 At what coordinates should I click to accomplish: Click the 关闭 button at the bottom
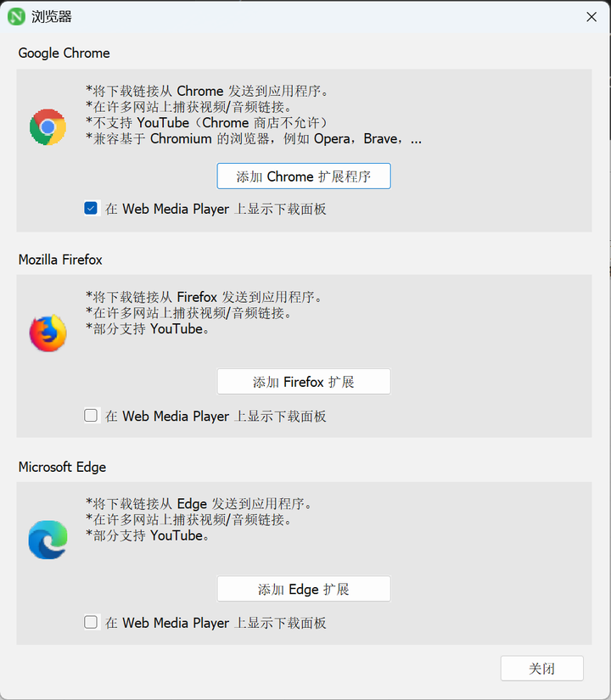click(541, 669)
